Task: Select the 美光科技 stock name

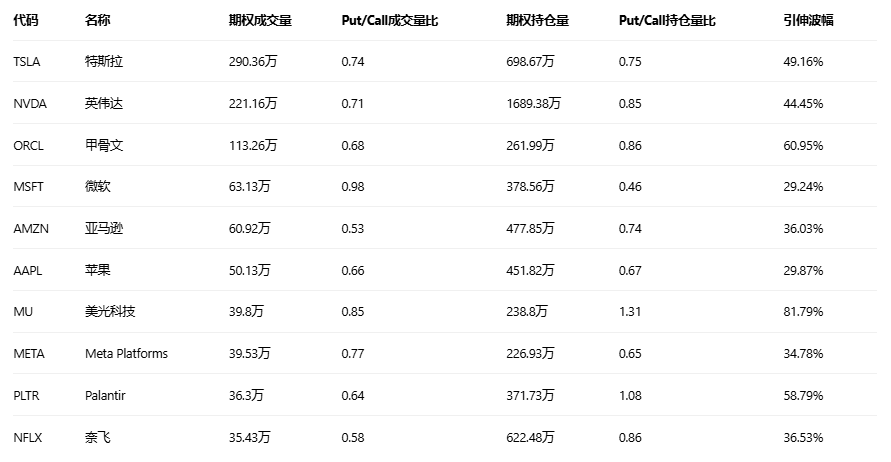Action: point(110,312)
